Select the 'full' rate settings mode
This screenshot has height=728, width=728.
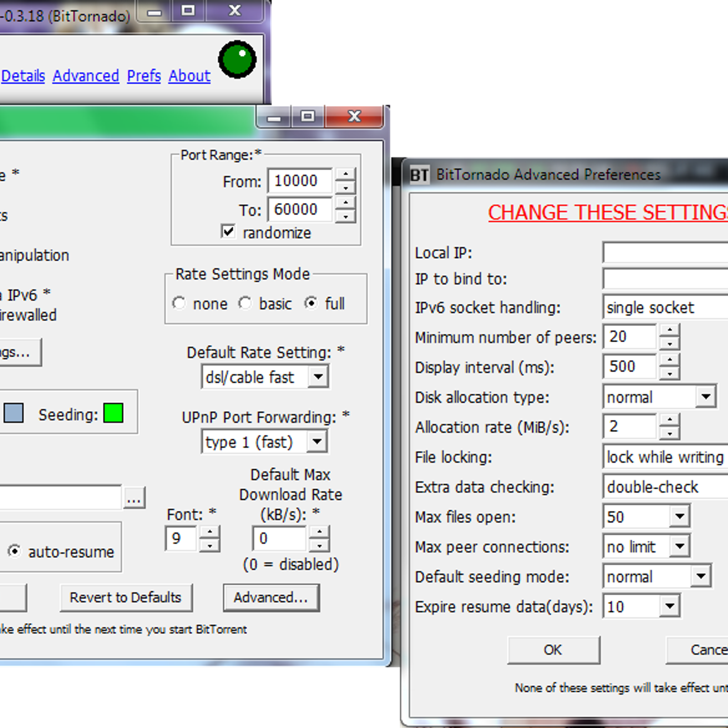311,303
